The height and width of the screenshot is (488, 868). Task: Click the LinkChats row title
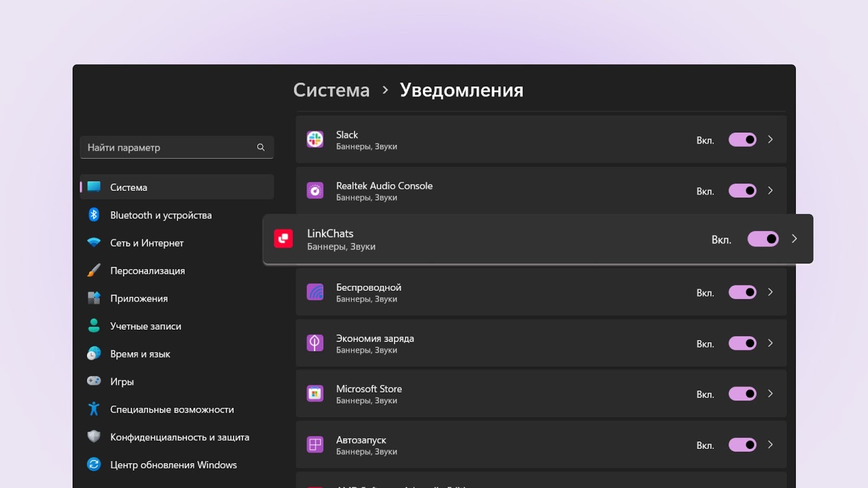click(330, 233)
